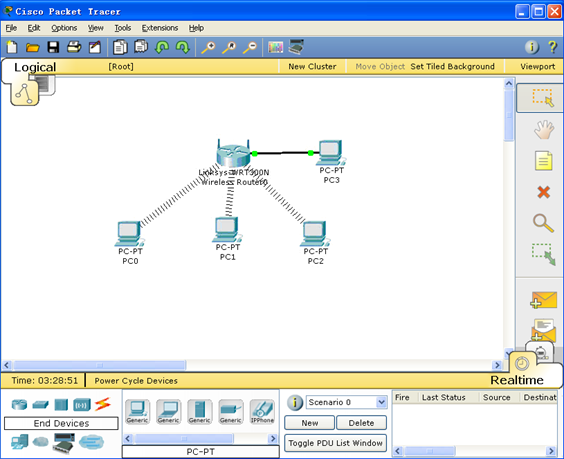Open the View menu
Image resolution: width=564 pixels, height=459 pixels.
pos(96,28)
